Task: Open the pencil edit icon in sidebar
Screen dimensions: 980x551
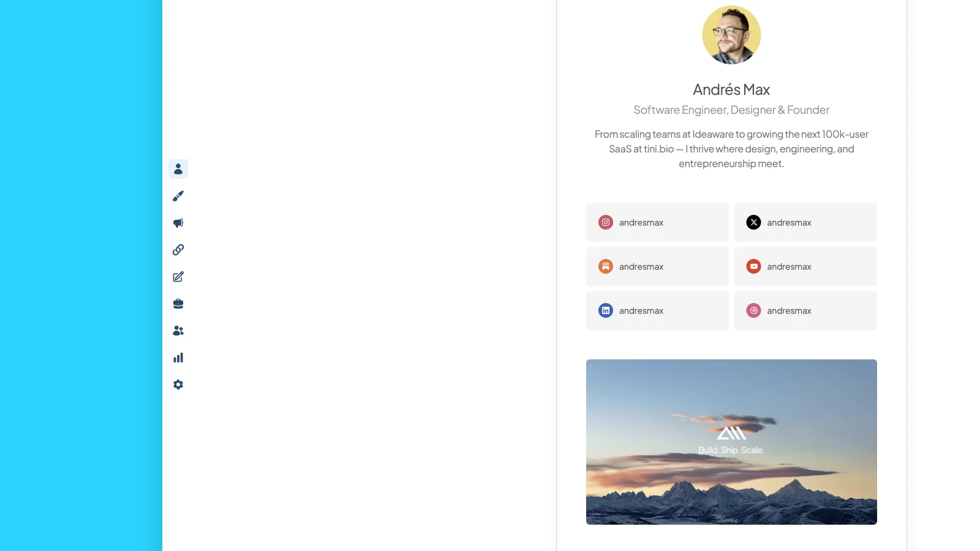Action: click(x=178, y=277)
